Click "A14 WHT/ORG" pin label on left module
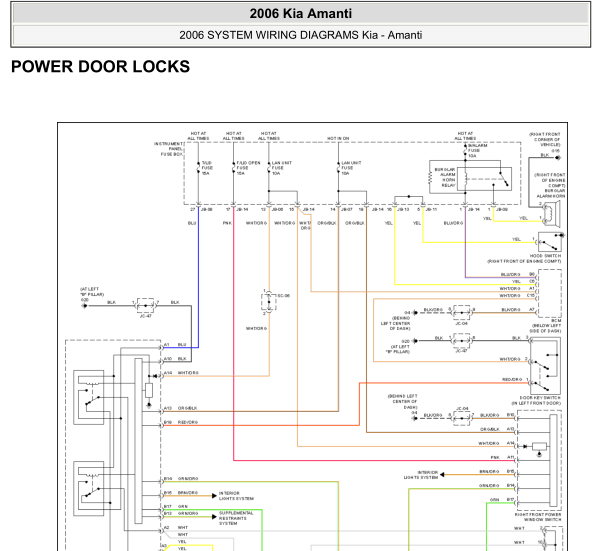 point(181,373)
